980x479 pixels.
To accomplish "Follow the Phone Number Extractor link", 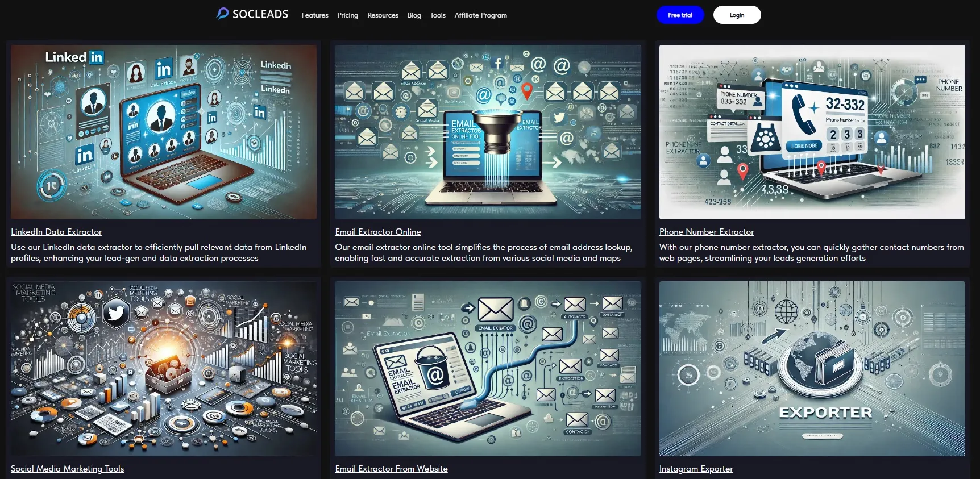I will (x=707, y=232).
